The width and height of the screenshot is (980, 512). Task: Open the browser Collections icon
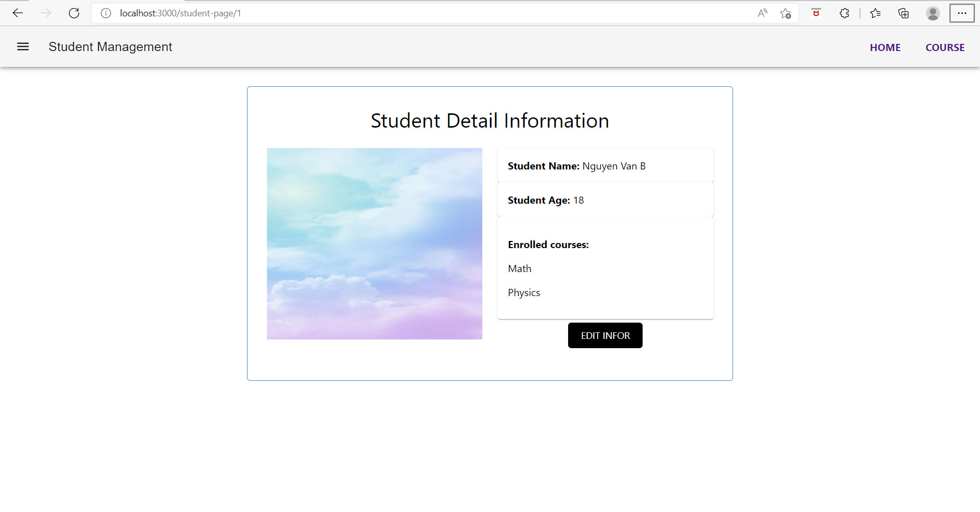903,13
